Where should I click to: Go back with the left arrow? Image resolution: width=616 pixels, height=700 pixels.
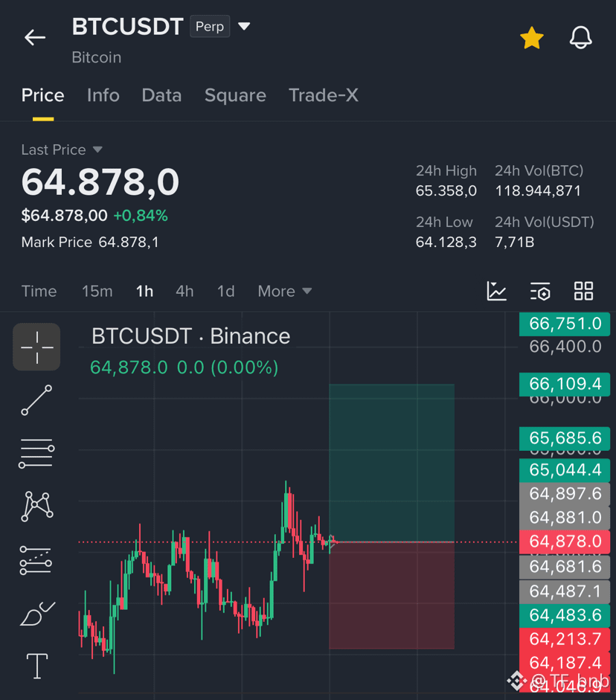click(35, 37)
